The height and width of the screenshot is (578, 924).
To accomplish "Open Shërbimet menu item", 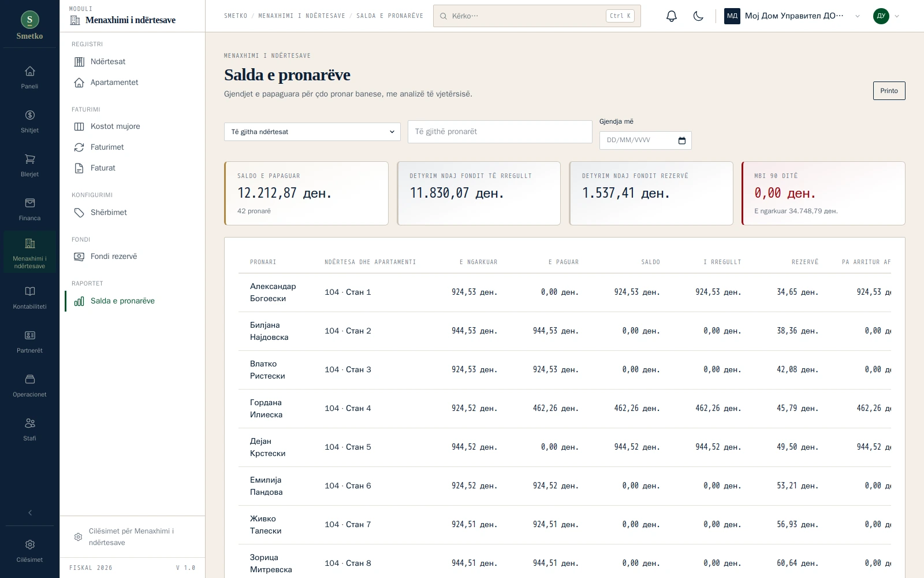I will pyautogui.click(x=133, y=213).
